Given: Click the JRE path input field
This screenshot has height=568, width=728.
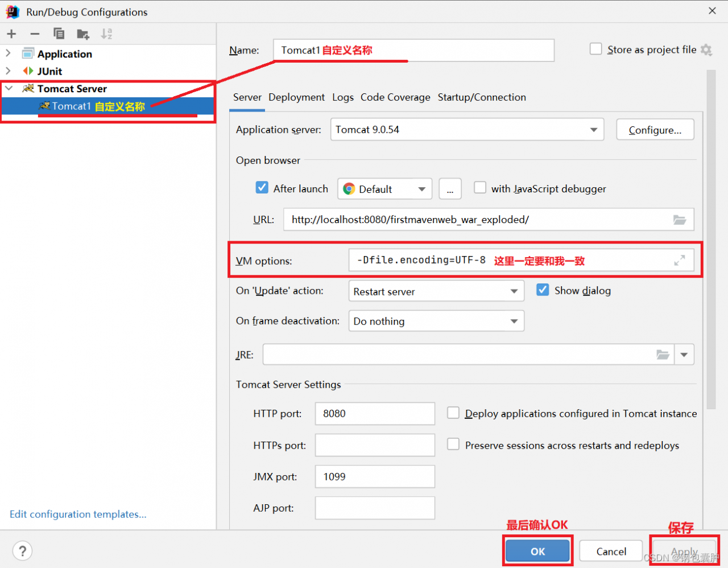Looking at the screenshot, I should click(468, 355).
